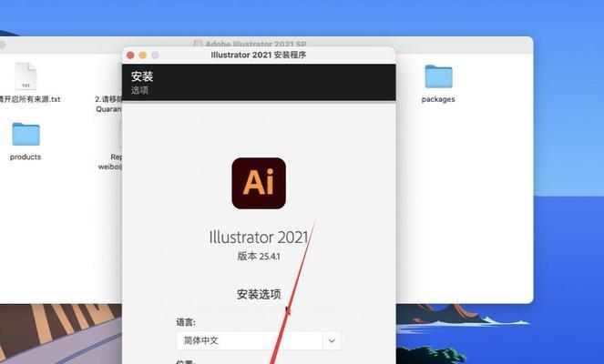
Task: Click the Illustrator 2021 安装程序 title text
Action: tap(259, 55)
